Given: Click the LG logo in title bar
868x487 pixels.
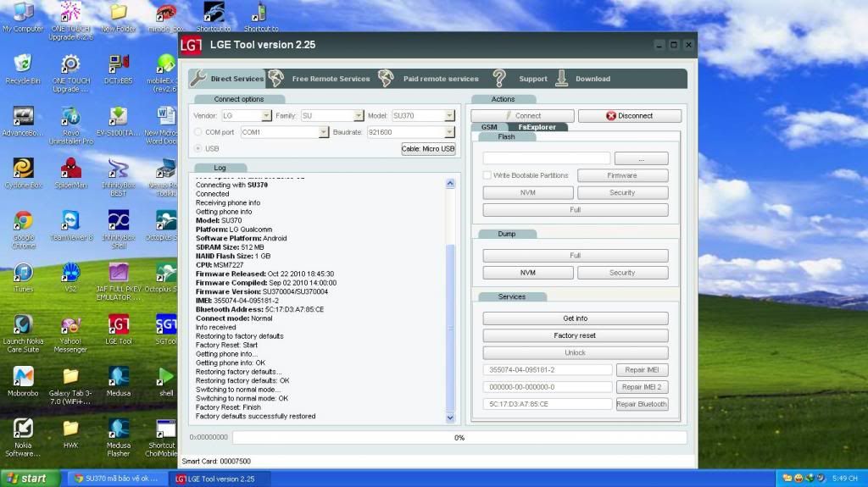Looking at the screenshot, I should point(191,45).
